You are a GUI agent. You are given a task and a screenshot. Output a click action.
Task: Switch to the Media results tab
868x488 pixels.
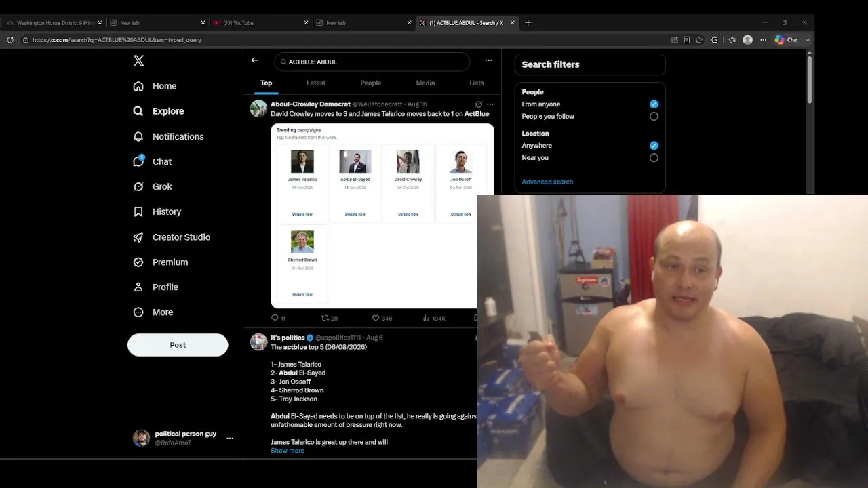(425, 83)
